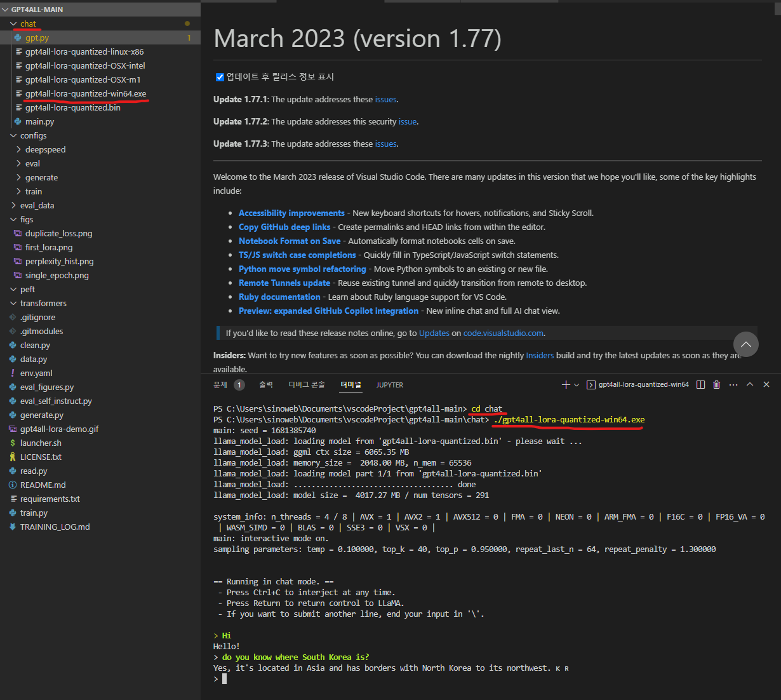Open new terminal profile dropdown arrow
This screenshot has height=700, width=781.
coord(577,385)
